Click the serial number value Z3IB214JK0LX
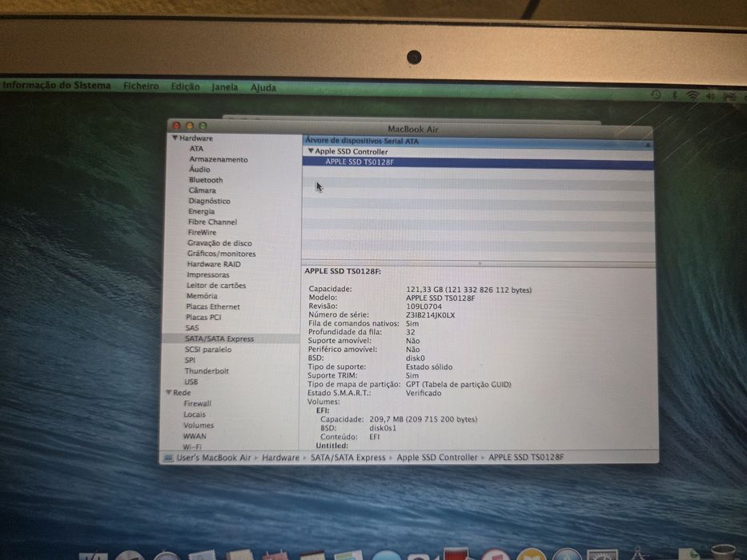This screenshot has height=560, width=747. tap(430, 315)
